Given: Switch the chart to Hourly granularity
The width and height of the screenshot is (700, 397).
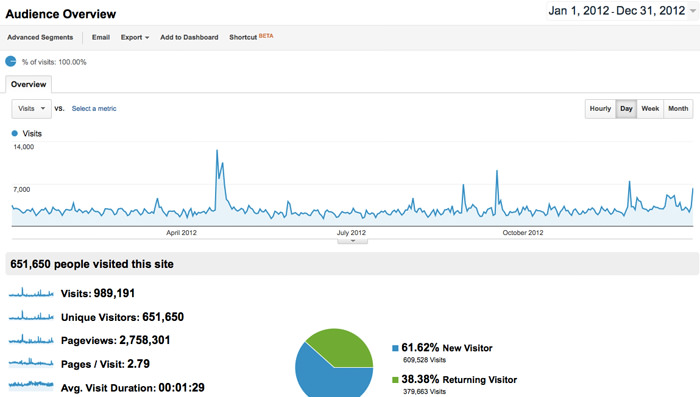Looking at the screenshot, I should pos(600,109).
